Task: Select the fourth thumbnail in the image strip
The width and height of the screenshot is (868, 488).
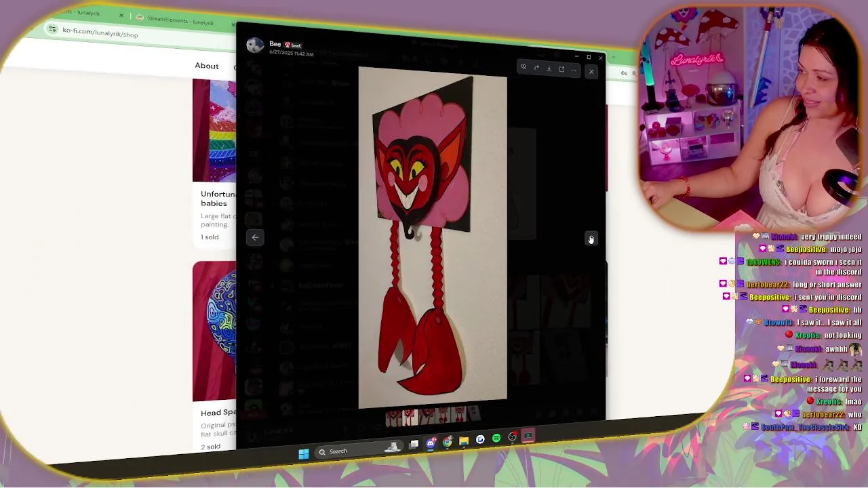Action: (443, 415)
